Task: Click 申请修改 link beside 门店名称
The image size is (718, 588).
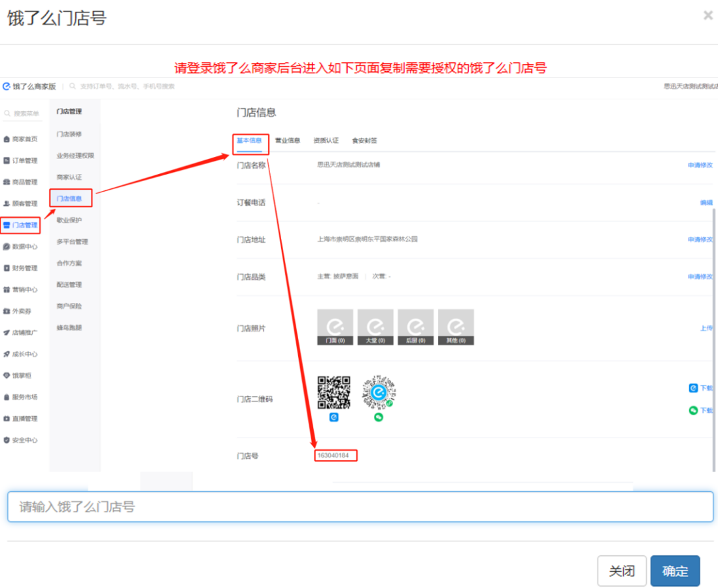Action: pos(700,165)
